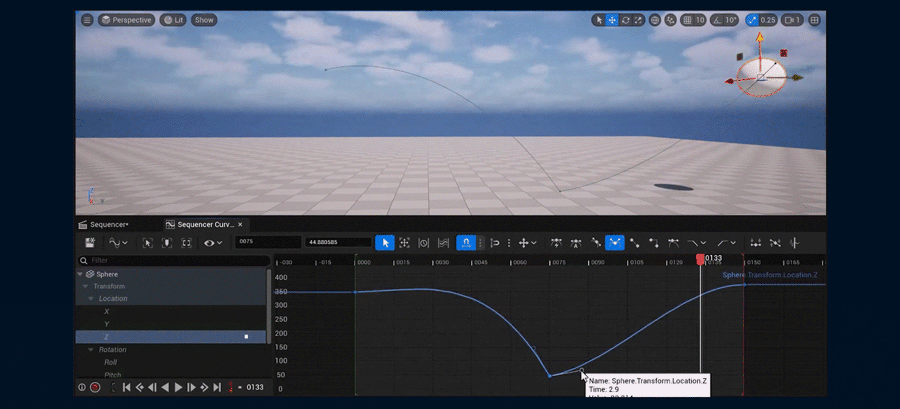Toggle the world/local coordinate globe icon
The height and width of the screenshot is (409, 900).
point(655,20)
